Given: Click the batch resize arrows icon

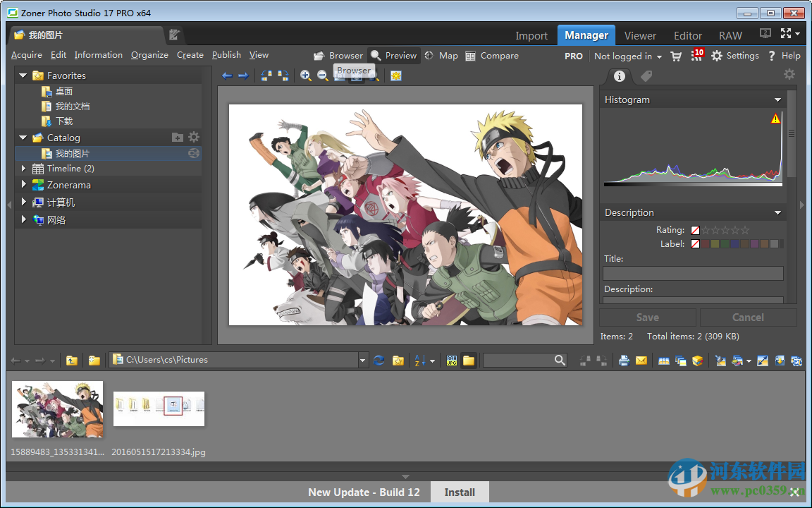Looking at the screenshot, I should coord(763,360).
